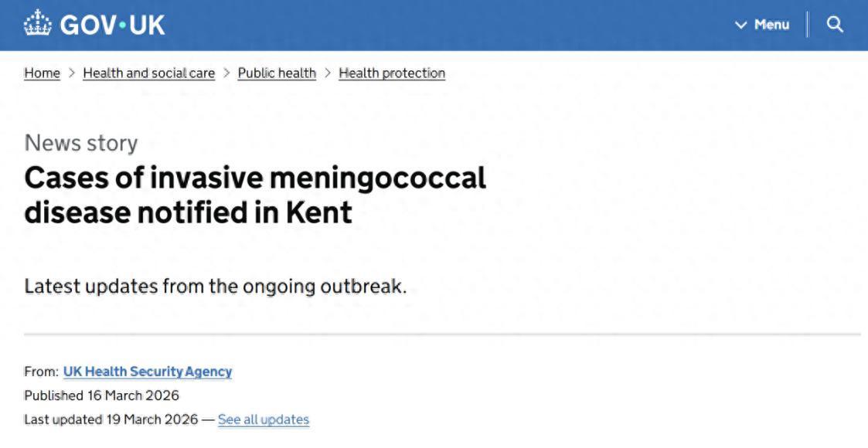
Task: Click the News story label
Action: pos(81,143)
